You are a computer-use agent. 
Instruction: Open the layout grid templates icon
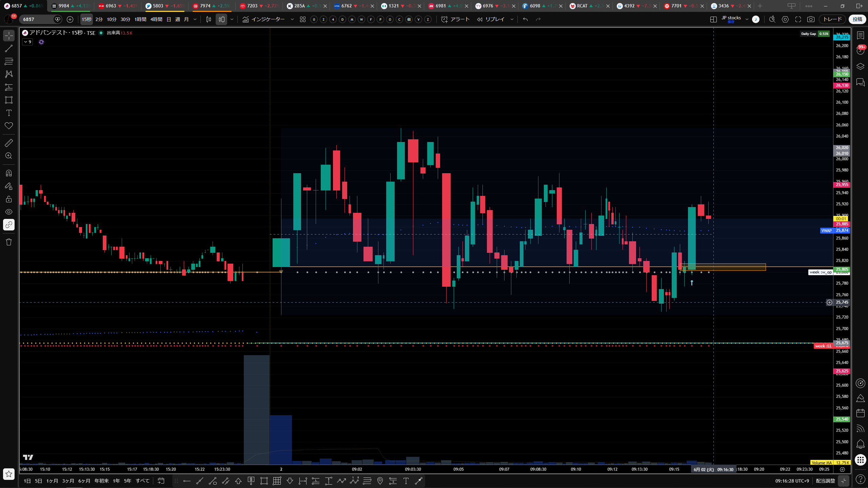[303, 19]
